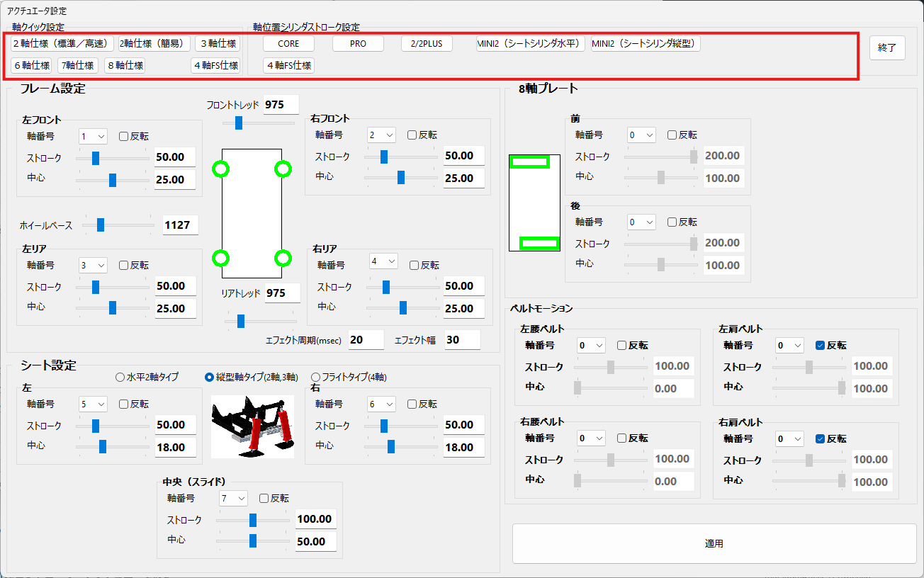924x578 pixels.
Task: Click the rear green plate rectangle
Action: (x=539, y=244)
